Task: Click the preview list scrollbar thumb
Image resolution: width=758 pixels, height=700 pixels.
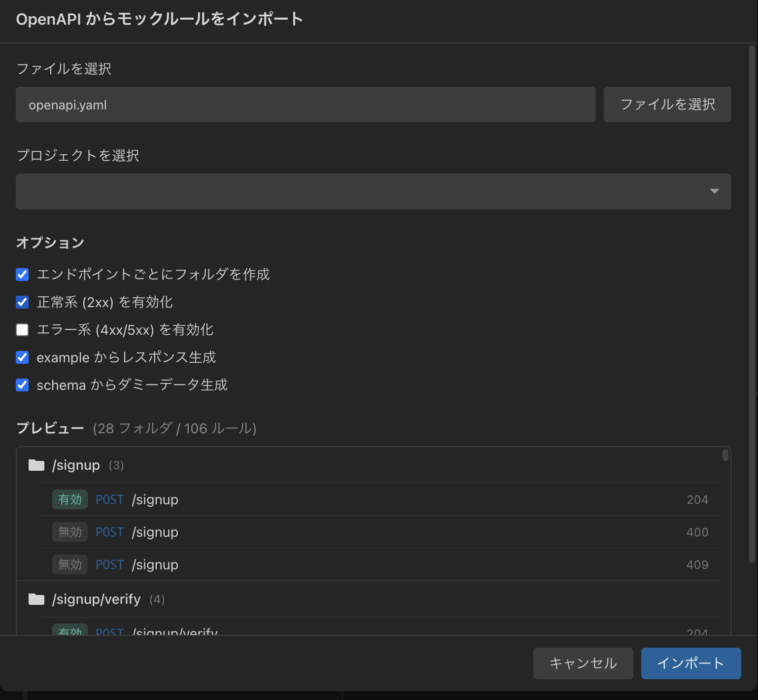Action: (x=725, y=455)
